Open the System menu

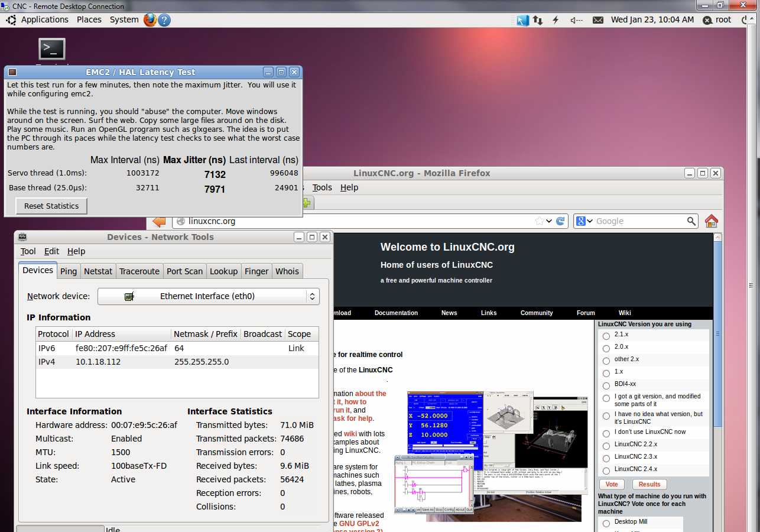coord(124,20)
